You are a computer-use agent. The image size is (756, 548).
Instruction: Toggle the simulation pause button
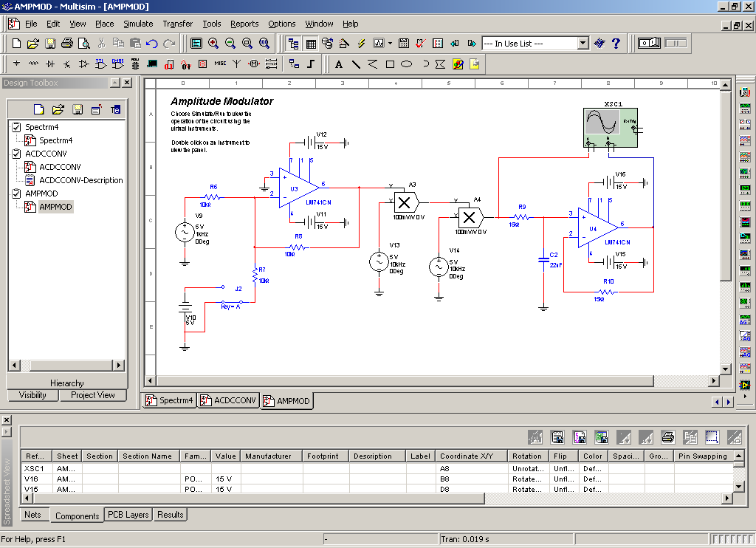[676, 43]
